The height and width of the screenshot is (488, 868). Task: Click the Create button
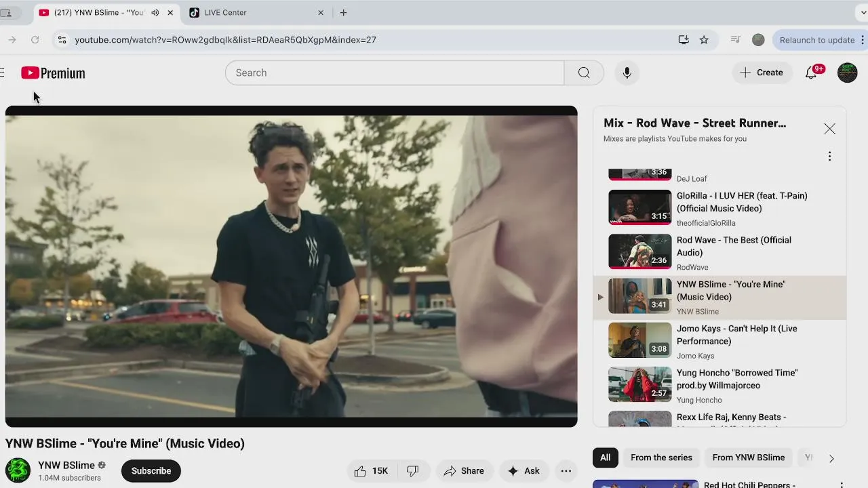pos(762,73)
